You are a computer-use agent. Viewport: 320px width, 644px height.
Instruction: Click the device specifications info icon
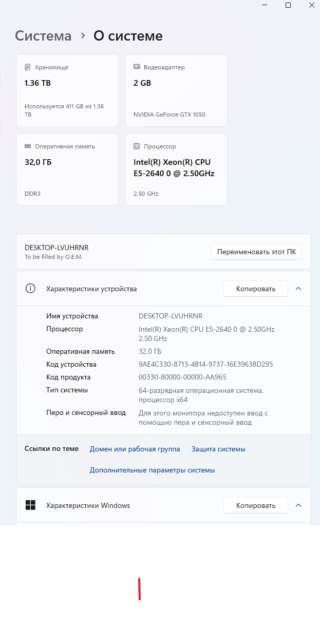pyautogui.click(x=30, y=289)
